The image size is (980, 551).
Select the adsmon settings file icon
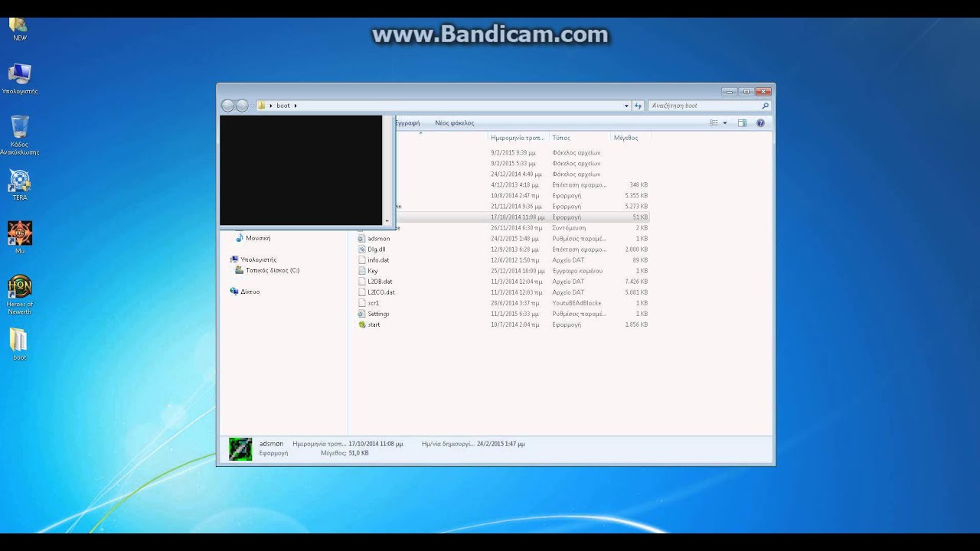click(362, 239)
